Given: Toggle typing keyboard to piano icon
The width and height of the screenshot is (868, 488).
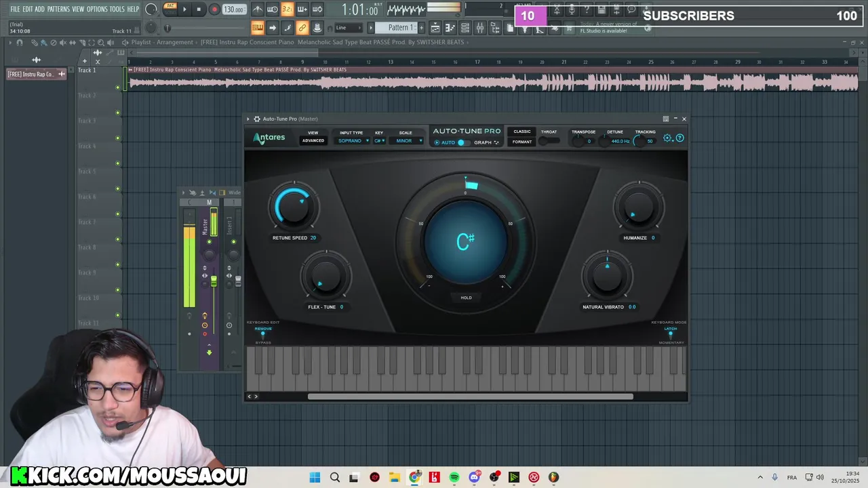Looking at the screenshot, I should click(x=258, y=28).
